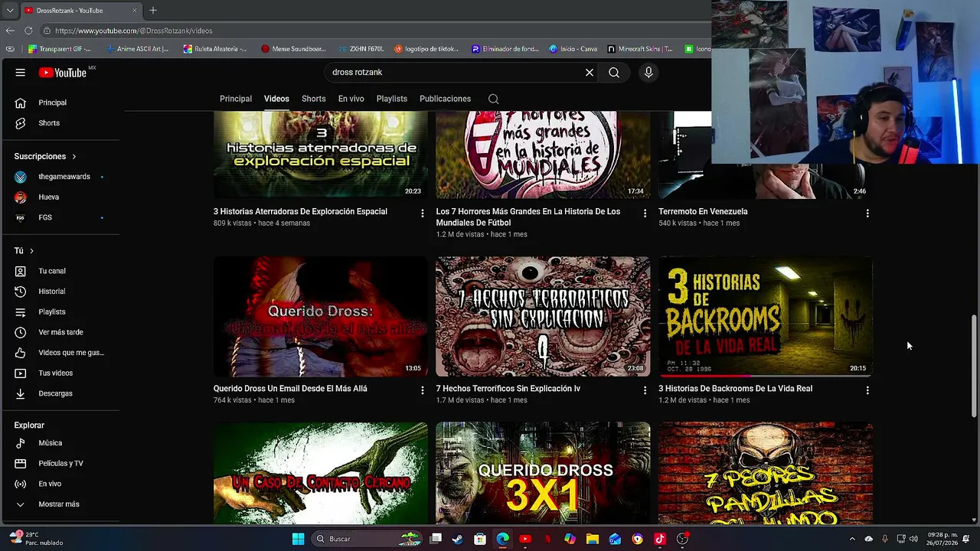The height and width of the screenshot is (551, 980).
Task: Open 7 Hechos Terroríficos video thumbnail
Action: click(543, 317)
